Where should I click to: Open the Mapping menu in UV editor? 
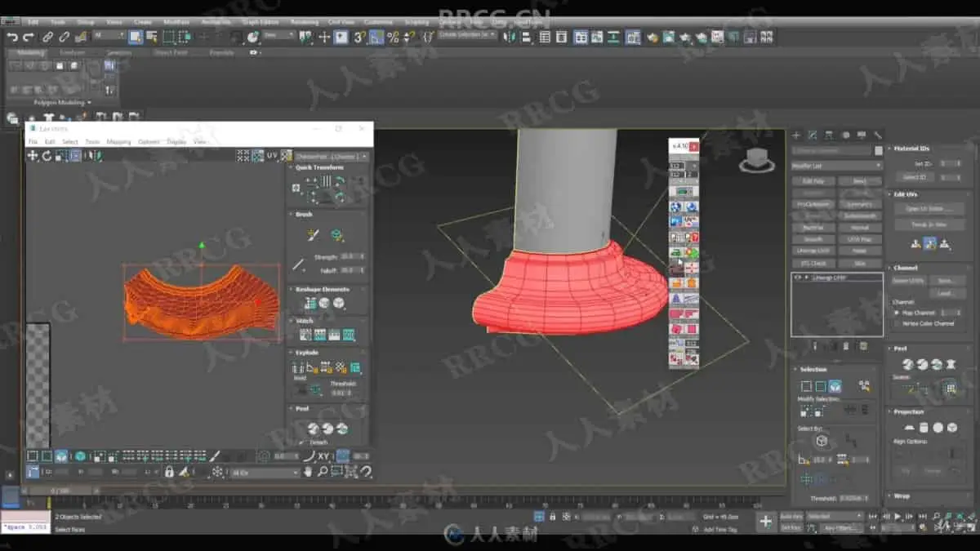tap(118, 142)
